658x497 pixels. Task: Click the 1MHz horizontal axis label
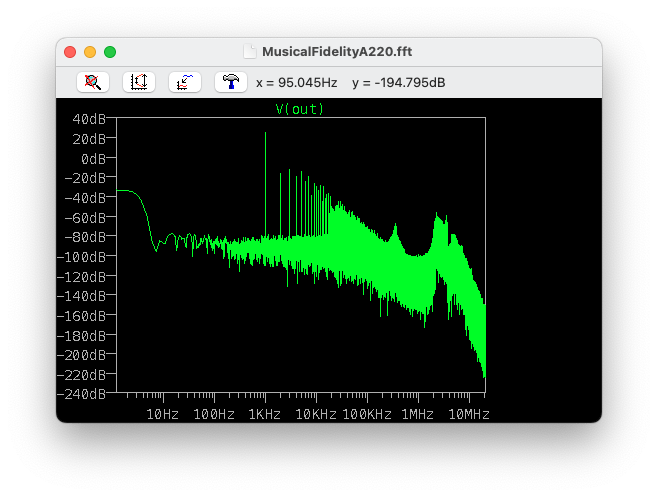(x=418, y=415)
